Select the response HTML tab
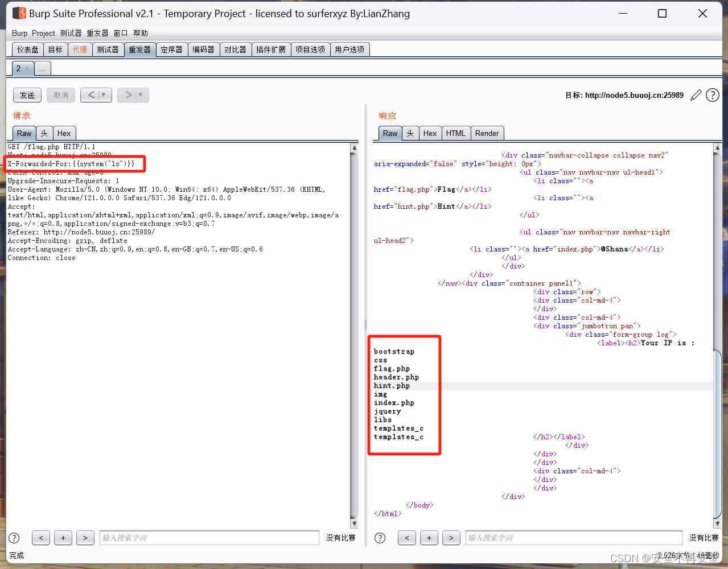Image resolution: width=728 pixels, height=569 pixels. (x=456, y=133)
